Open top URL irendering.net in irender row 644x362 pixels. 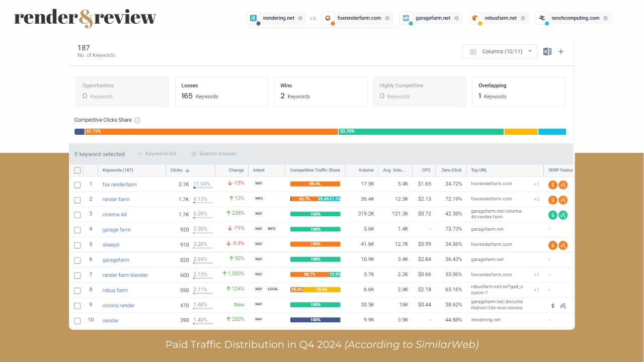[486, 320]
